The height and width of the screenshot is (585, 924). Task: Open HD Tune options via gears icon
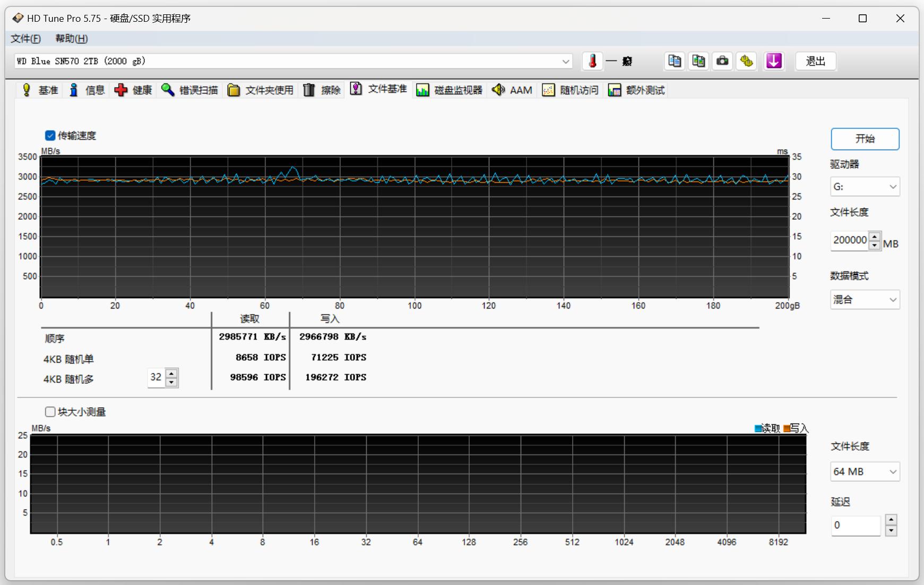(747, 61)
